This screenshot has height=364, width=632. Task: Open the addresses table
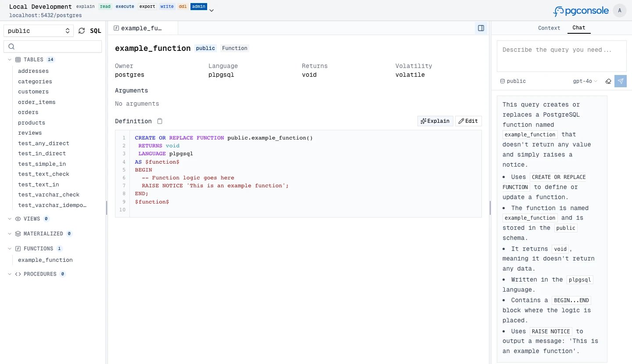[33, 71]
